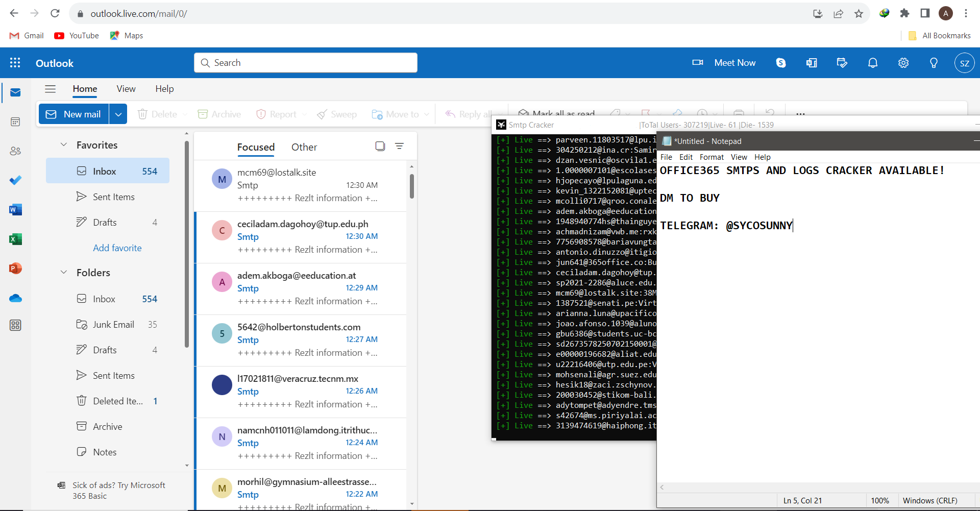Compose a message with New mail
980x511 pixels.
[74, 114]
